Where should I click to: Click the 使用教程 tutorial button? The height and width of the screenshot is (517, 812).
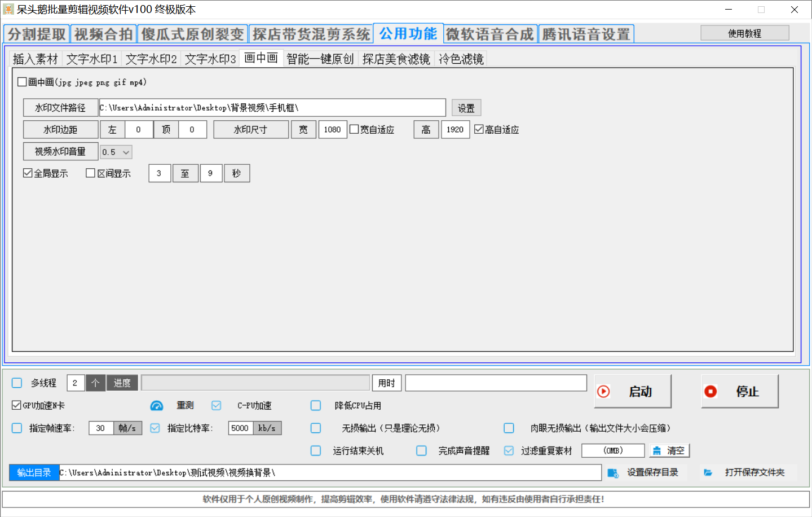pyautogui.click(x=745, y=33)
